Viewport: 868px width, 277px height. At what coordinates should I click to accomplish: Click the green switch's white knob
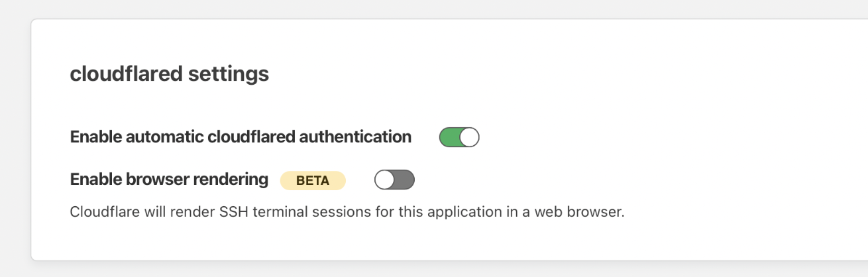[x=469, y=137]
